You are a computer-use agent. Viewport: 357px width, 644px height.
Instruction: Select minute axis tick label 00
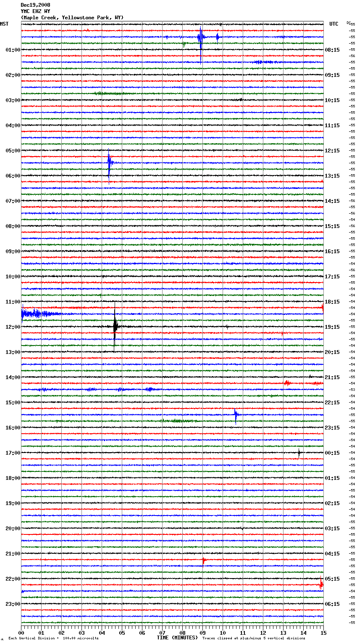tap(21, 632)
